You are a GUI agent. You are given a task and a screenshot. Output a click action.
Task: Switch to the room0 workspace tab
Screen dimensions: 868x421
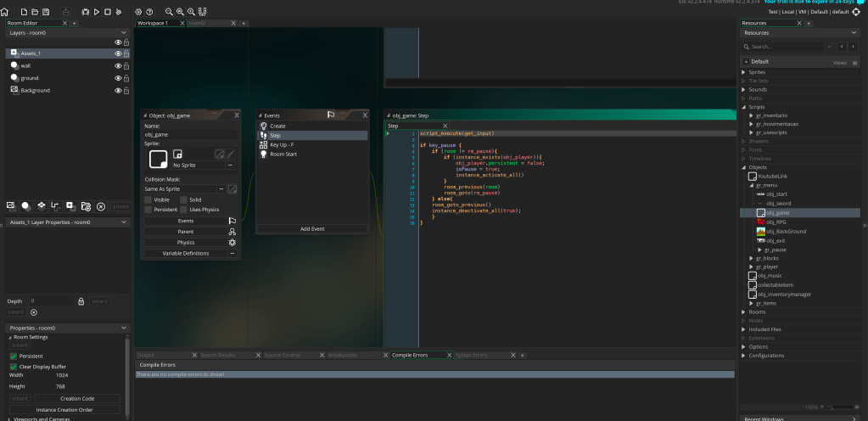click(197, 23)
